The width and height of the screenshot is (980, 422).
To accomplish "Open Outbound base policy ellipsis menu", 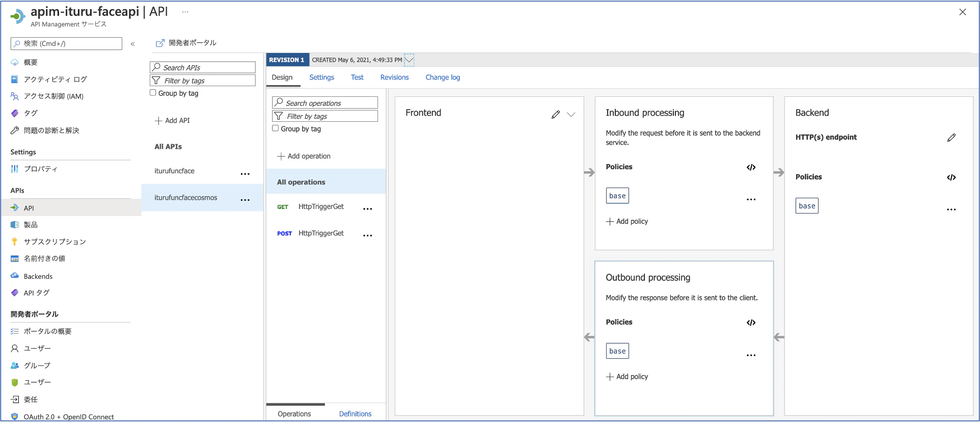I will [751, 355].
